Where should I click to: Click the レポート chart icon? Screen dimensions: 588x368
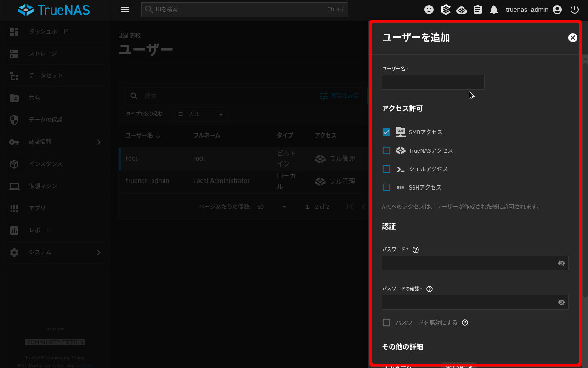[14, 230]
